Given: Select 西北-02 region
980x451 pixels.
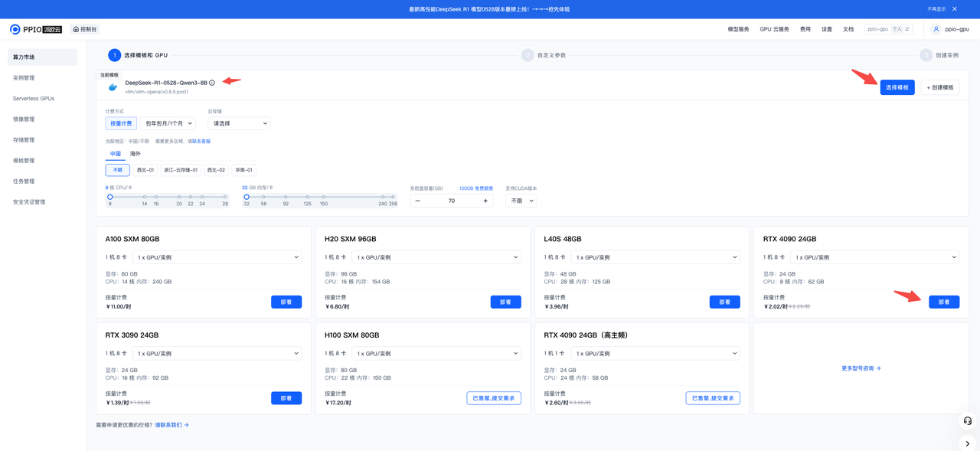Looking at the screenshot, I should (x=217, y=170).
